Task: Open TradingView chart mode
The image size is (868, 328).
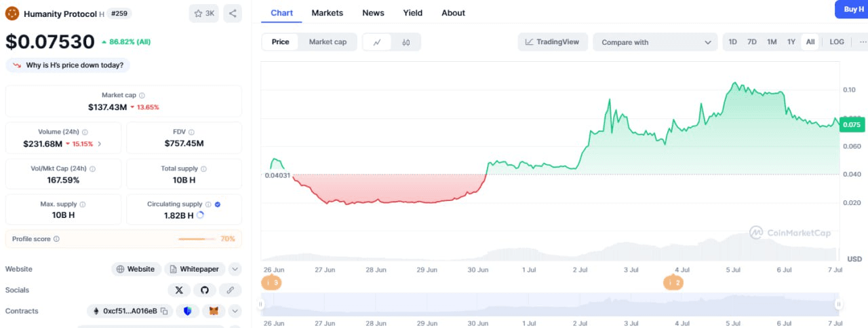Action: tap(552, 42)
